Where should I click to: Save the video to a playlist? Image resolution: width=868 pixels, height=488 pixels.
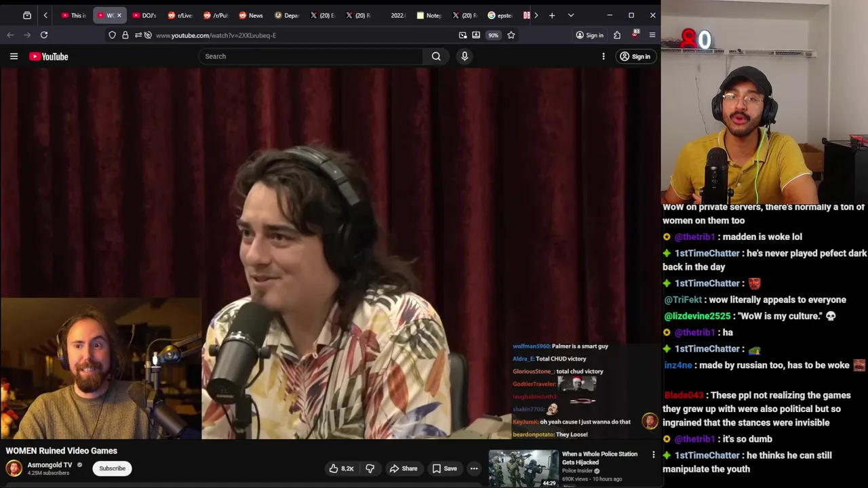coord(444,468)
